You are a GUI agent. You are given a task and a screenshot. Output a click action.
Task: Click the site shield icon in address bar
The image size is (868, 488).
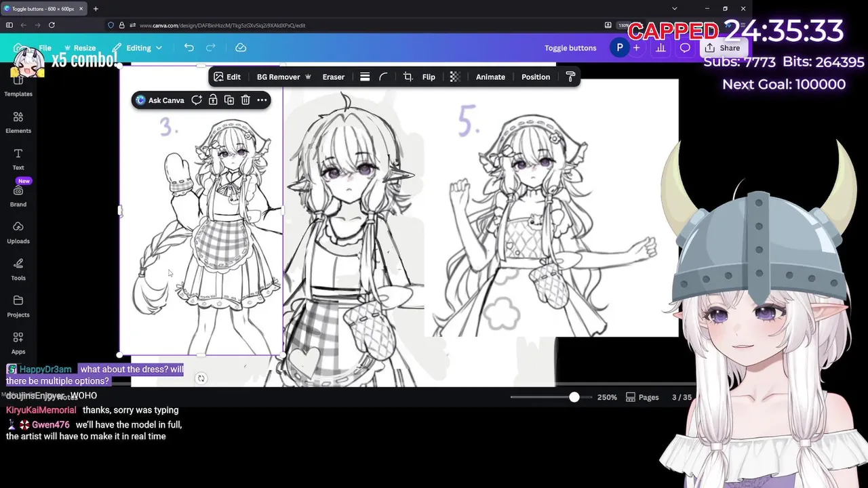pos(111,25)
